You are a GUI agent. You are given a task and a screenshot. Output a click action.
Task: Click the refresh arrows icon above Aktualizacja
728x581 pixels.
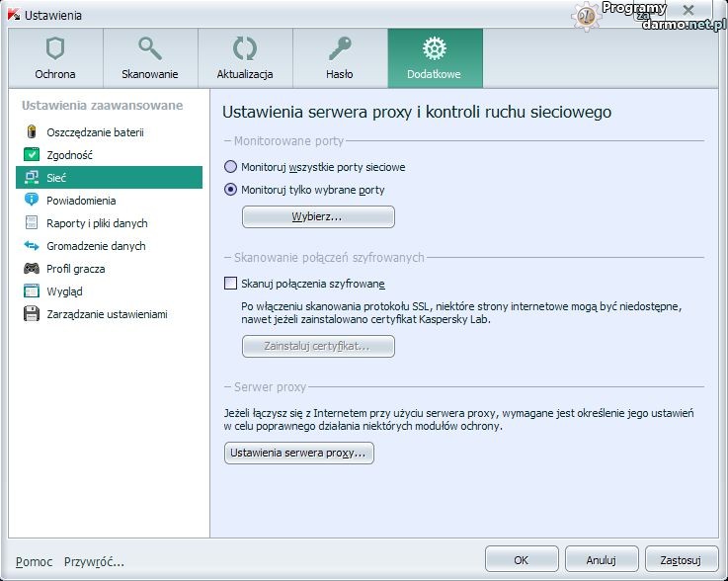[x=245, y=48]
